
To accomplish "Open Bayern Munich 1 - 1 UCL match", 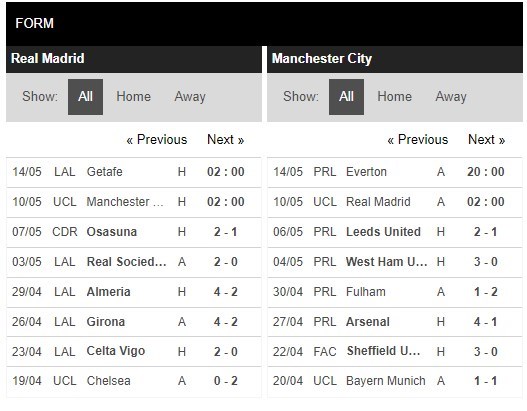I will click(395, 381).
